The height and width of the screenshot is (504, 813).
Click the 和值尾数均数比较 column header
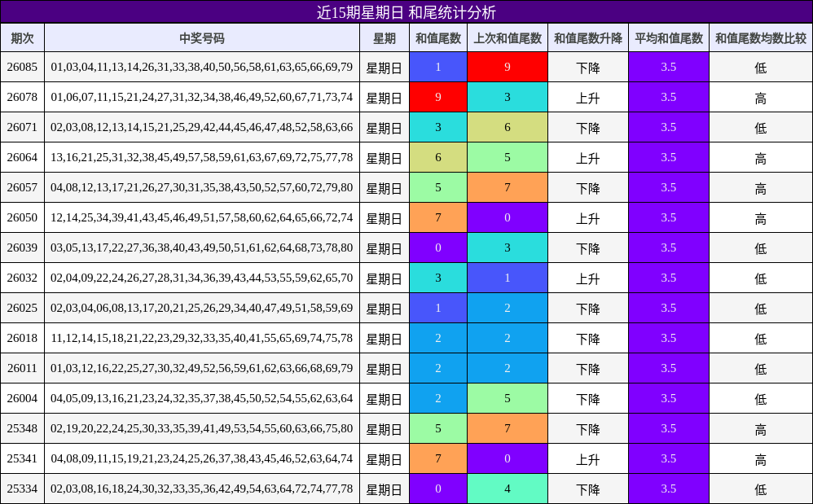tap(761, 37)
